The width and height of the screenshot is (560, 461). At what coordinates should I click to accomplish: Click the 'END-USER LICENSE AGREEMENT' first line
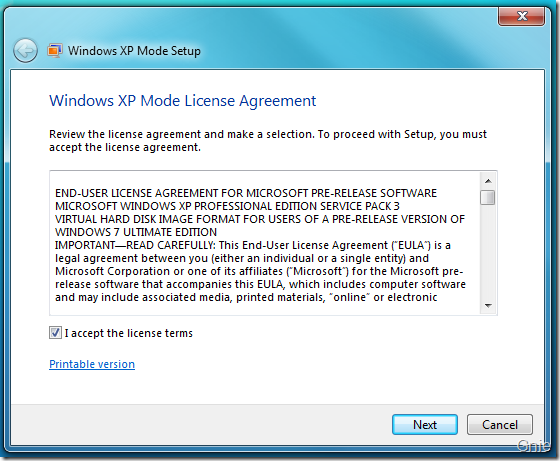tap(246, 193)
